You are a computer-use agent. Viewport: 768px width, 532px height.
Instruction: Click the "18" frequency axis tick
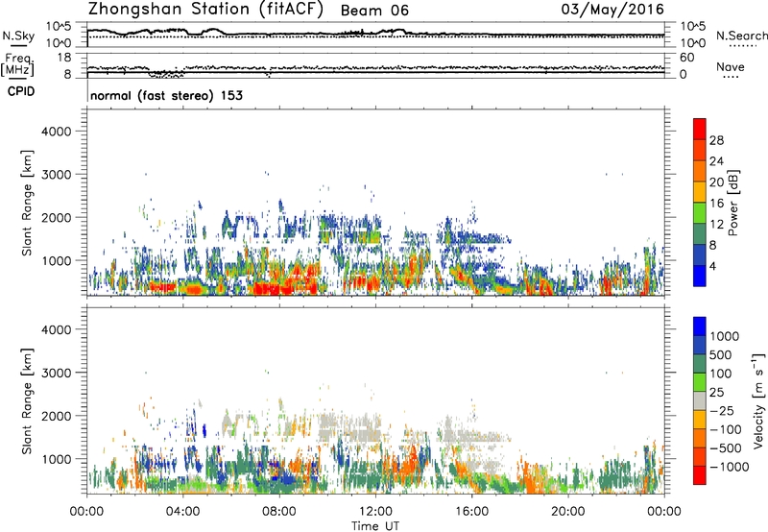(64, 58)
